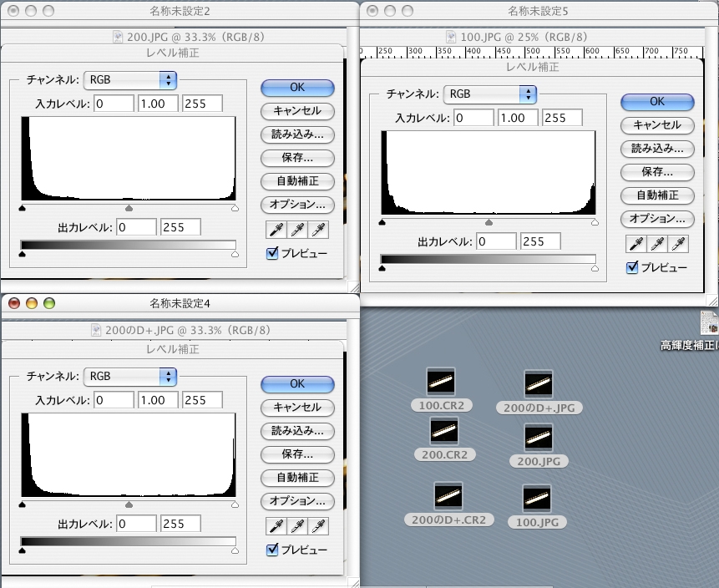Pick gray point eyedropper in 200.JPG Levels dialog
Image resolution: width=719 pixels, height=588 pixels.
297,230
